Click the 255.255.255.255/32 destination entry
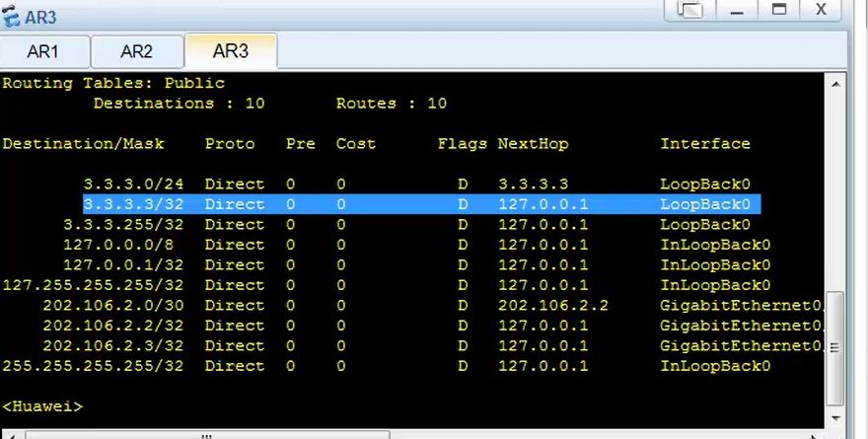Screen dimensions: 868x439 click(x=93, y=366)
